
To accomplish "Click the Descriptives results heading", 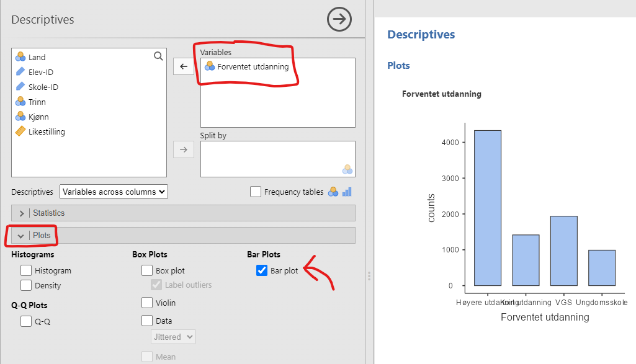I will pyautogui.click(x=421, y=35).
